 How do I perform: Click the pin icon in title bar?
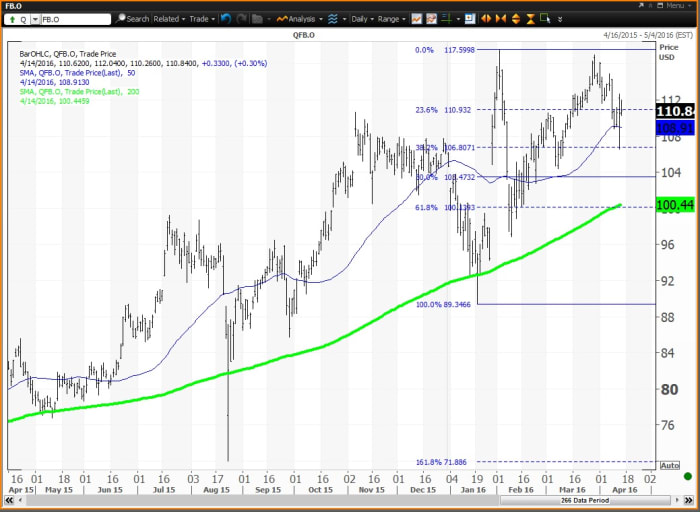tap(650, 6)
